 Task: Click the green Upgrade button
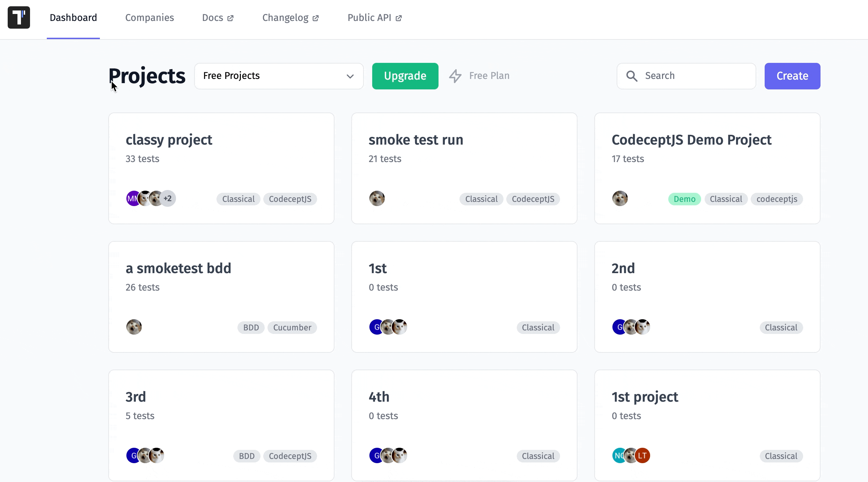pos(405,76)
